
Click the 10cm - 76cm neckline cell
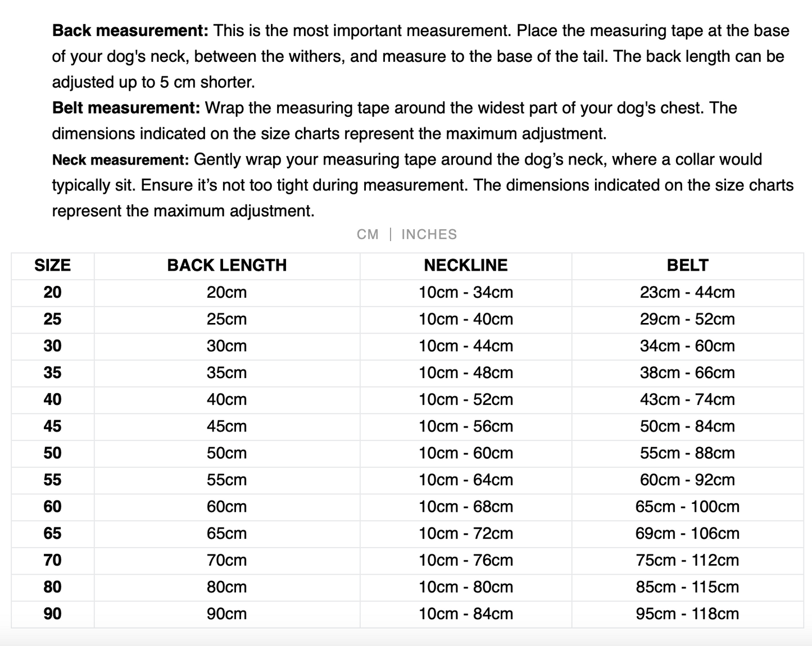[465, 561]
